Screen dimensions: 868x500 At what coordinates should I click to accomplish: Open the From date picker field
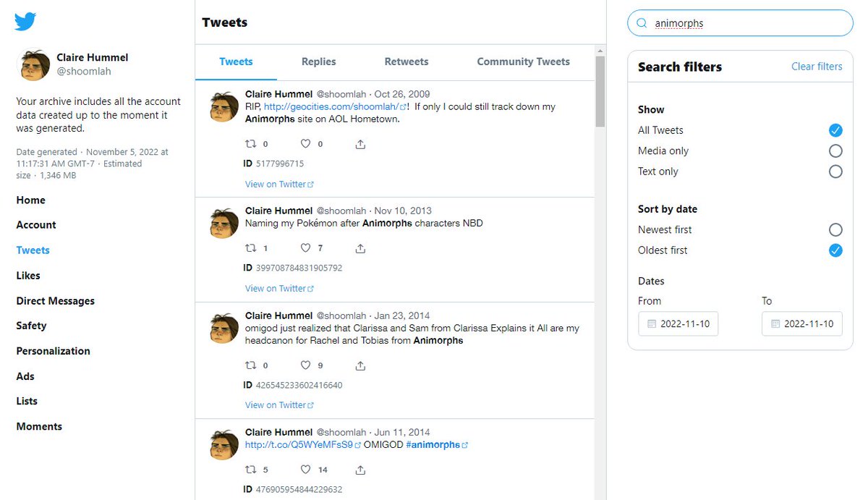[678, 324]
